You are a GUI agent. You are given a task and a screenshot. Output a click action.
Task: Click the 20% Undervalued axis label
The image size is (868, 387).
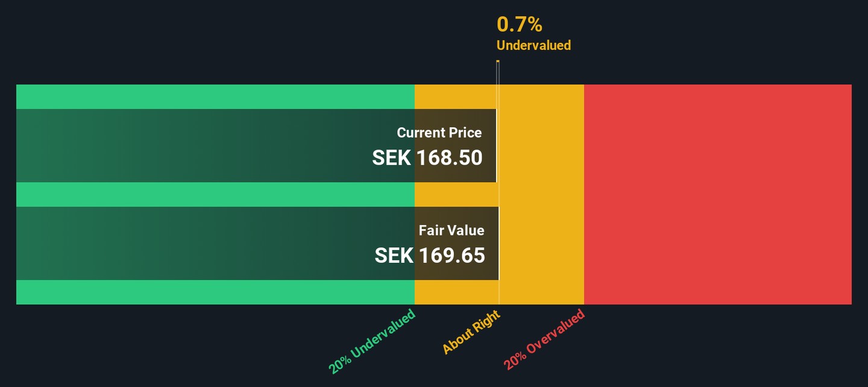(x=373, y=341)
